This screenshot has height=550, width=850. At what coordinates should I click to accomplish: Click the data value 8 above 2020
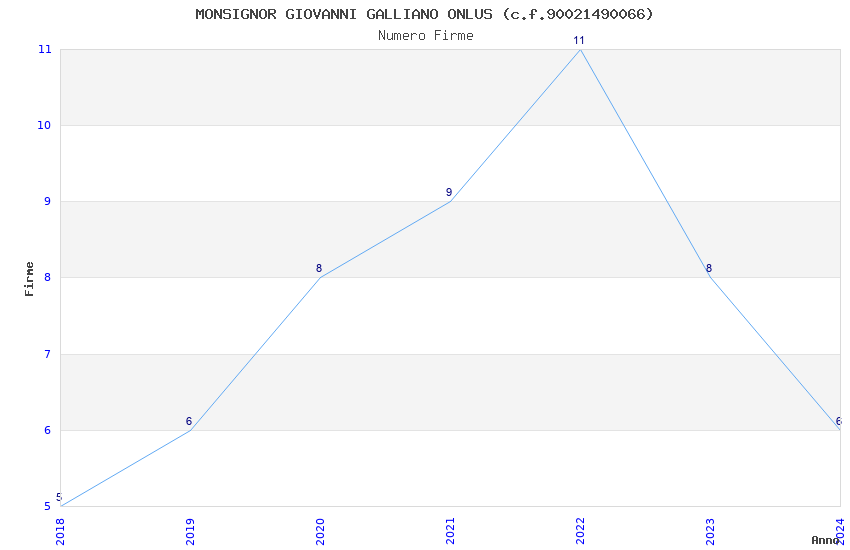click(319, 268)
